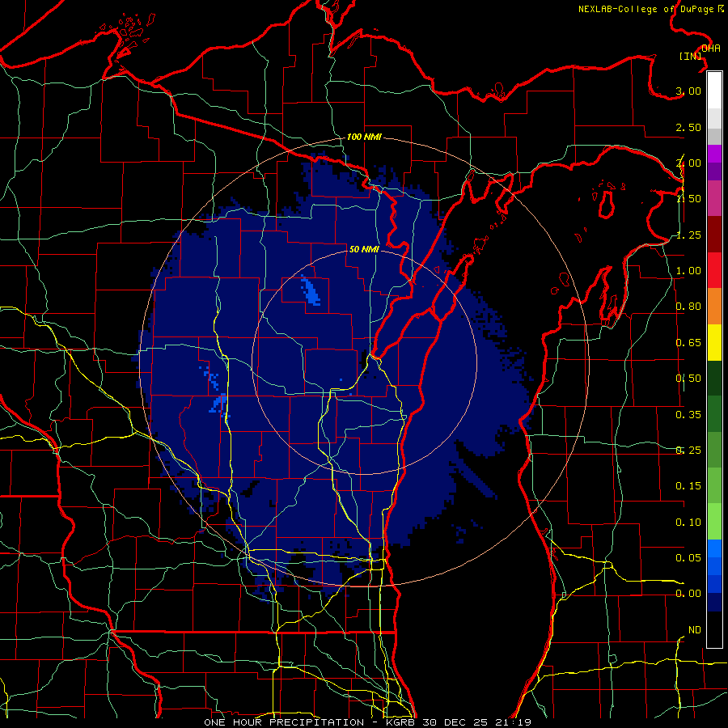728x728 pixels.
Task: Click the 0.15 legend value
Action: pos(688,486)
